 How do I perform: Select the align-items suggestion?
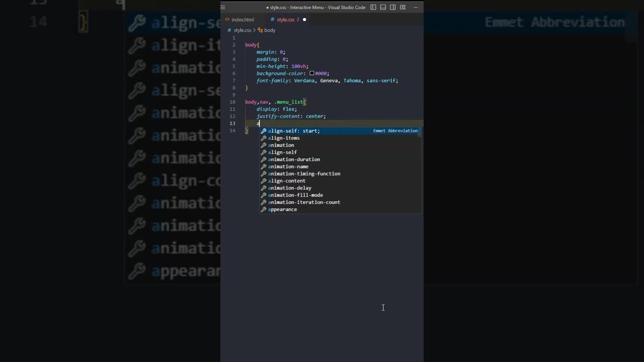tap(340, 138)
